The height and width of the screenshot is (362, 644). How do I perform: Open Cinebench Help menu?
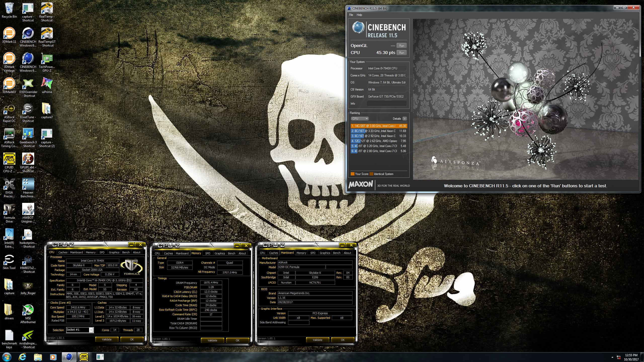coord(359,15)
